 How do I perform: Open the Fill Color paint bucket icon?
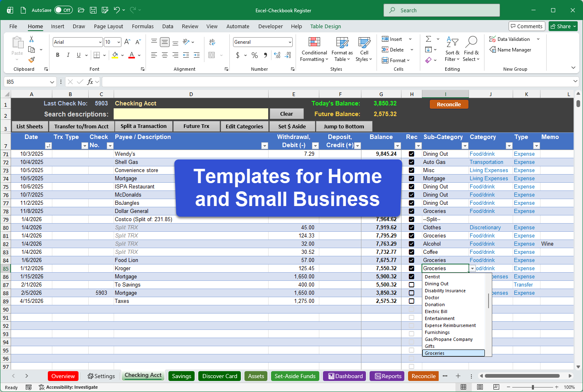point(116,54)
